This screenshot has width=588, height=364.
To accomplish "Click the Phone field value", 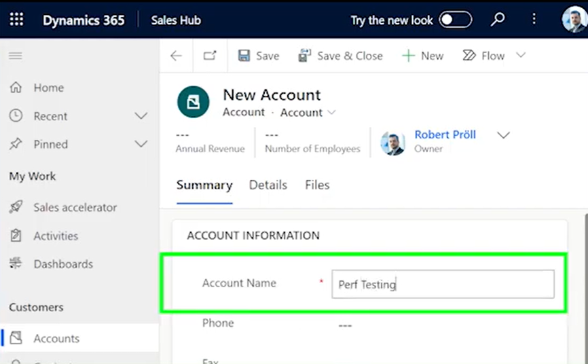I will coord(345,325).
